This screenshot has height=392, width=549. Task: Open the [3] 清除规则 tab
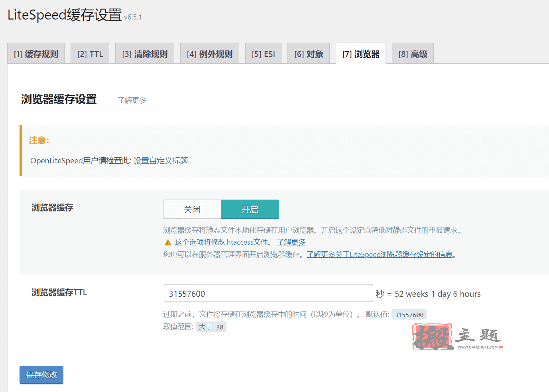[145, 53]
